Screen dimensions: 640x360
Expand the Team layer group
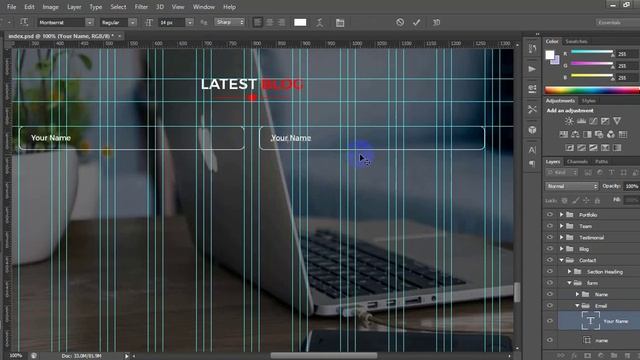click(x=562, y=226)
